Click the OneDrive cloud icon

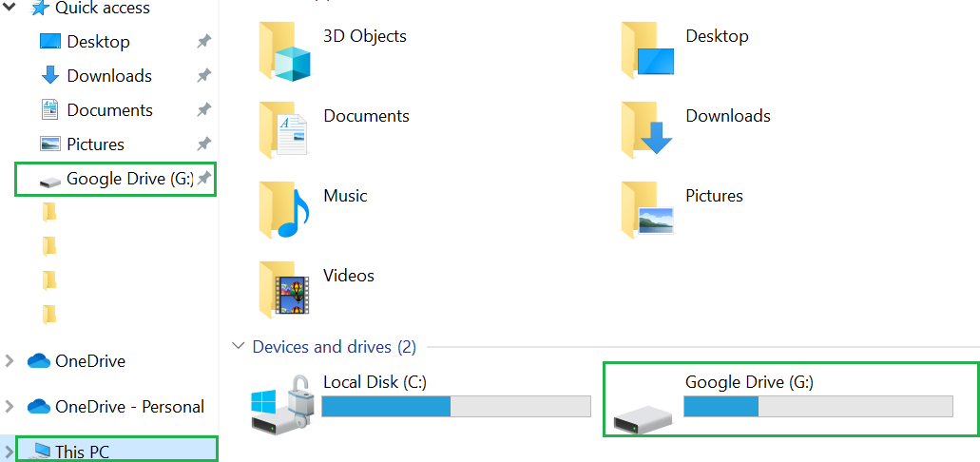point(39,360)
